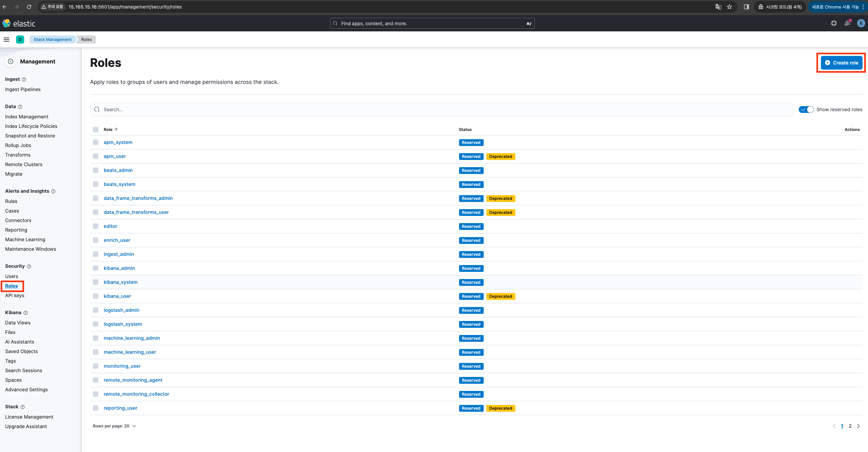Open the user avatar menu
The image size is (868, 452).
(x=861, y=23)
